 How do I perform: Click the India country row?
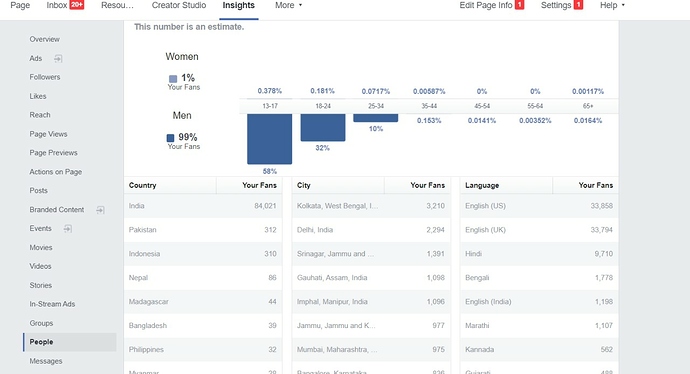[x=203, y=205]
